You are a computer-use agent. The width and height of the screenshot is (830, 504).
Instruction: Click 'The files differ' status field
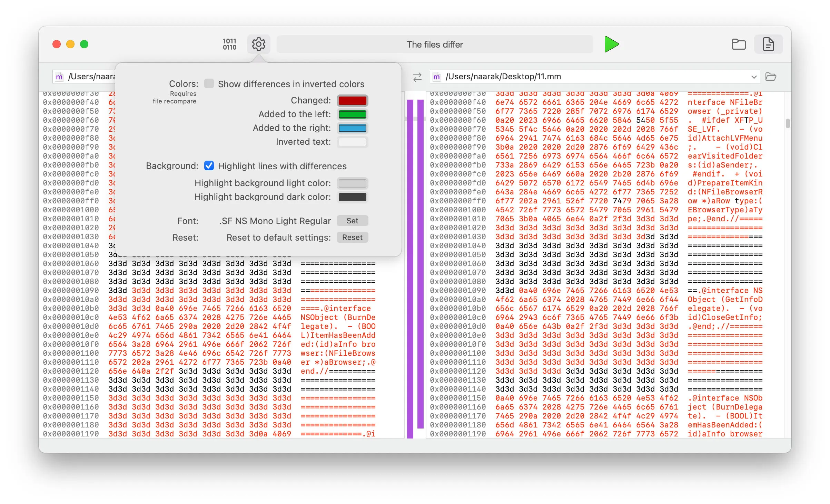[x=435, y=44]
